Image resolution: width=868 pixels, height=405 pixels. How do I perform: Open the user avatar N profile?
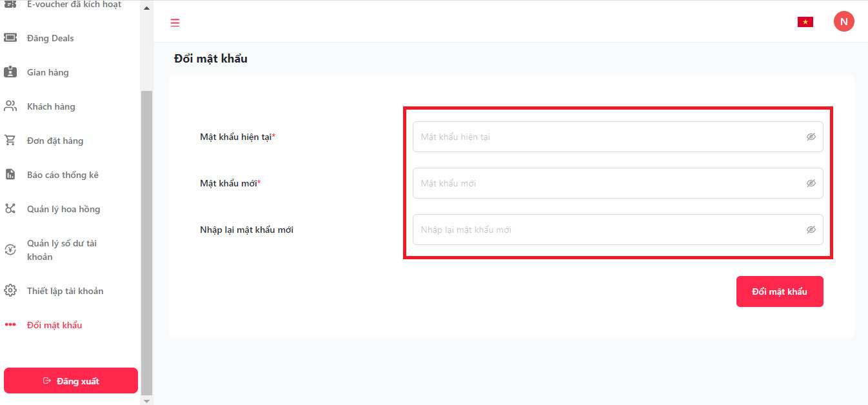pyautogui.click(x=843, y=21)
